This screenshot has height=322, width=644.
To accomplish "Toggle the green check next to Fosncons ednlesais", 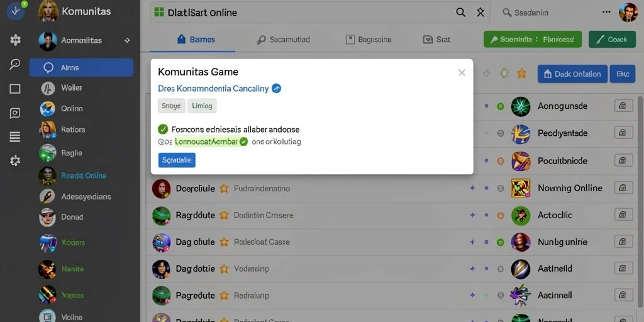I will click(x=163, y=130).
